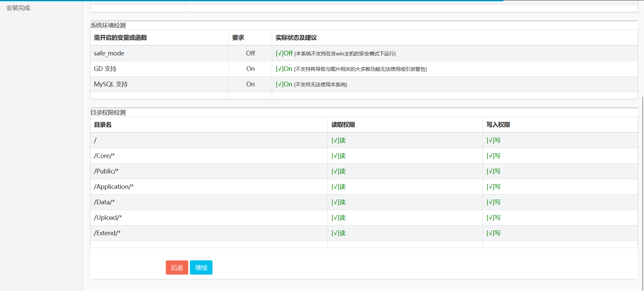Select 安装完成 step in the sidebar
Image resolution: width=644 pixels, height=291 pixels.
[18, 8]
